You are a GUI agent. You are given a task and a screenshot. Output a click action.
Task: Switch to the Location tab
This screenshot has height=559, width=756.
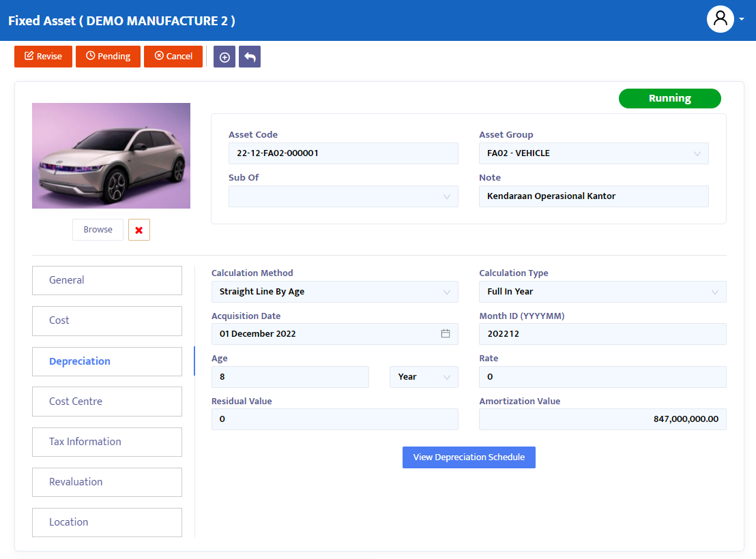tap(107, 522)
